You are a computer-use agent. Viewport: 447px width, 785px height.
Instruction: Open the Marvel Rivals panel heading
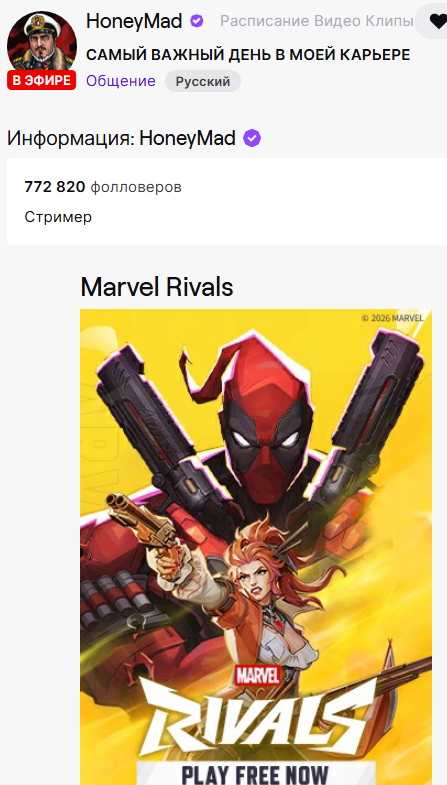pos(157,287)
